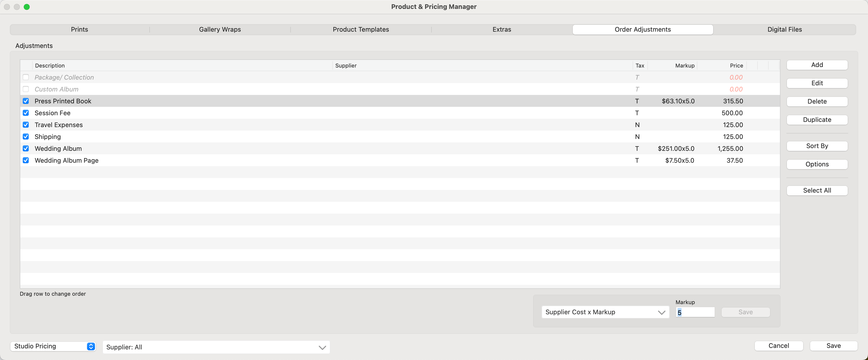Uncheck the Press Printed Book checkbox
The image size is (868, 360).
[26, 101]
